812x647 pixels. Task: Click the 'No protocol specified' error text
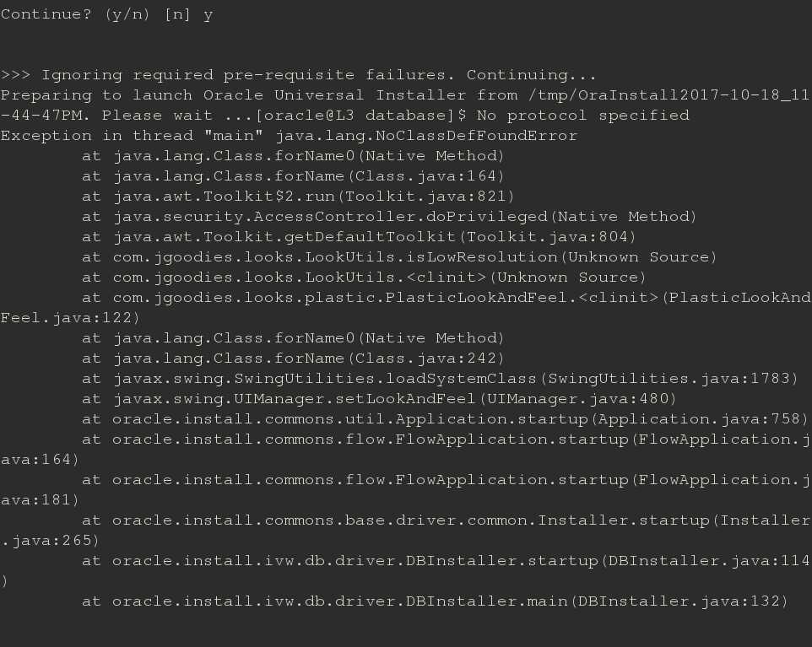click(x=582, y=116)
